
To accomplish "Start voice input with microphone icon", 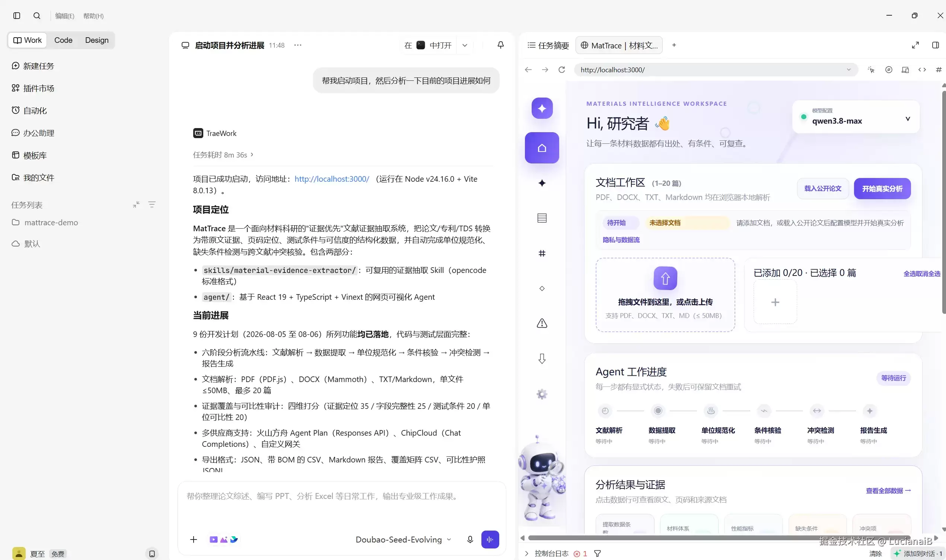I will (x=470, y=539).
